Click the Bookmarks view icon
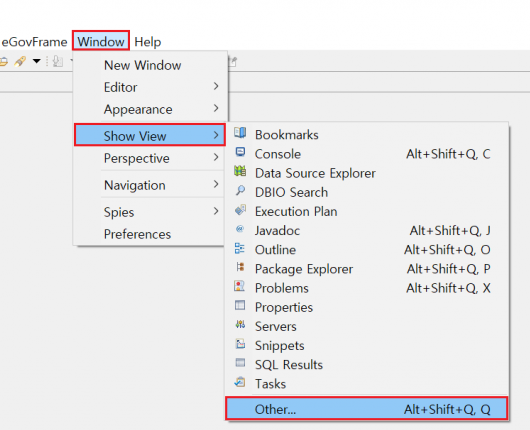This screenshot has width=530, height=430. [x=240, y=133]
